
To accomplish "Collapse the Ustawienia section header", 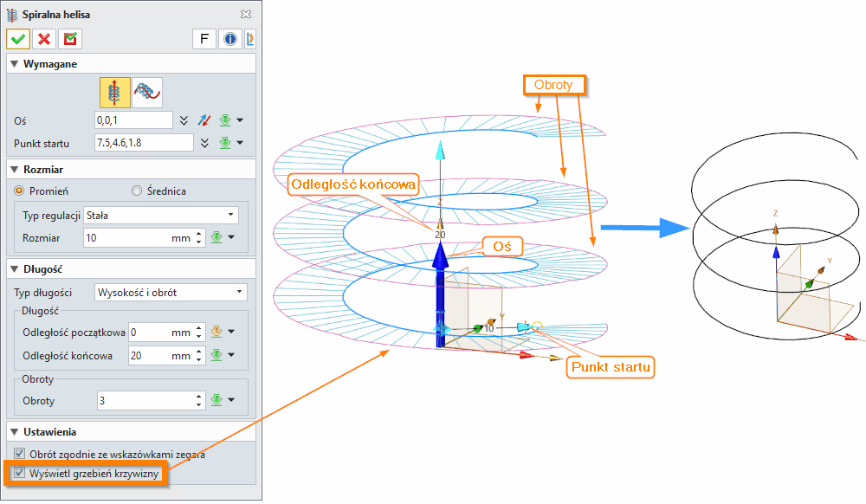I will click(13, 431).
